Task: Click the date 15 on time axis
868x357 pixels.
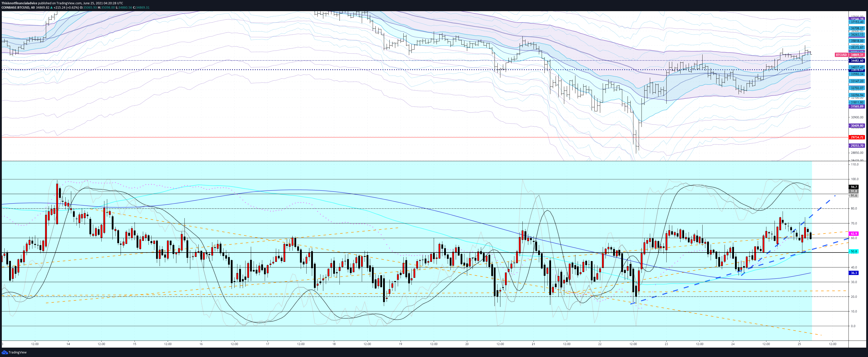Action: point(135,344)
